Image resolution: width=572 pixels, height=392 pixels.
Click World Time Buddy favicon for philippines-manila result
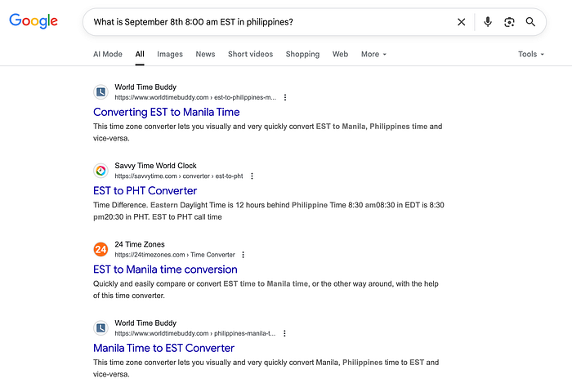(x=101, y=328)
